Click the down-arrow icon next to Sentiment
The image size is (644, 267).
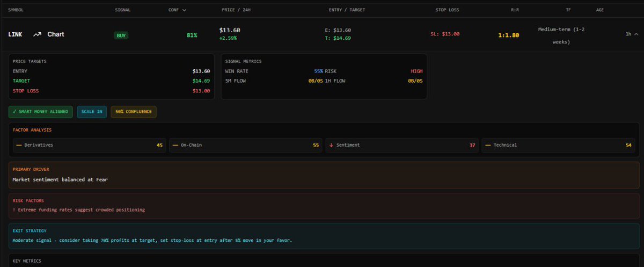[331, 145]
